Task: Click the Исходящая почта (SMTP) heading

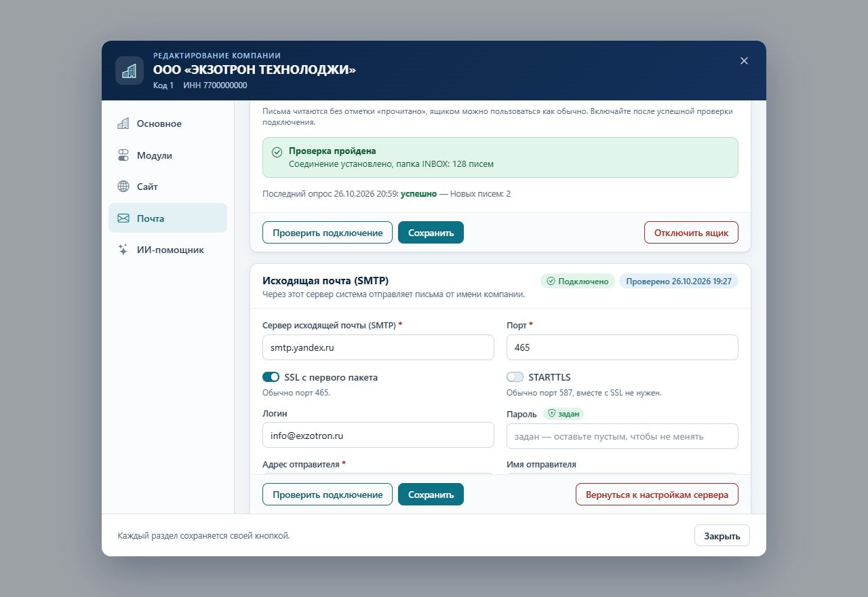Action: tap(325, 281)
